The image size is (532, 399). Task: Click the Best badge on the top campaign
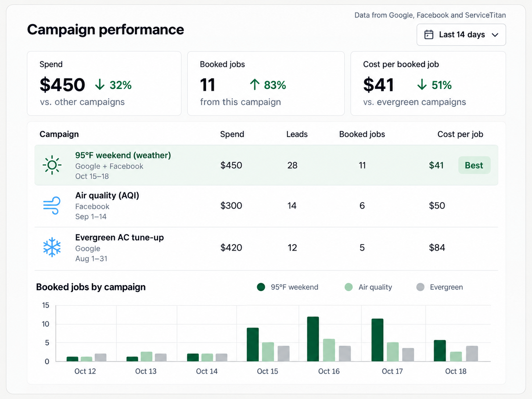click(x=474, y=165)
